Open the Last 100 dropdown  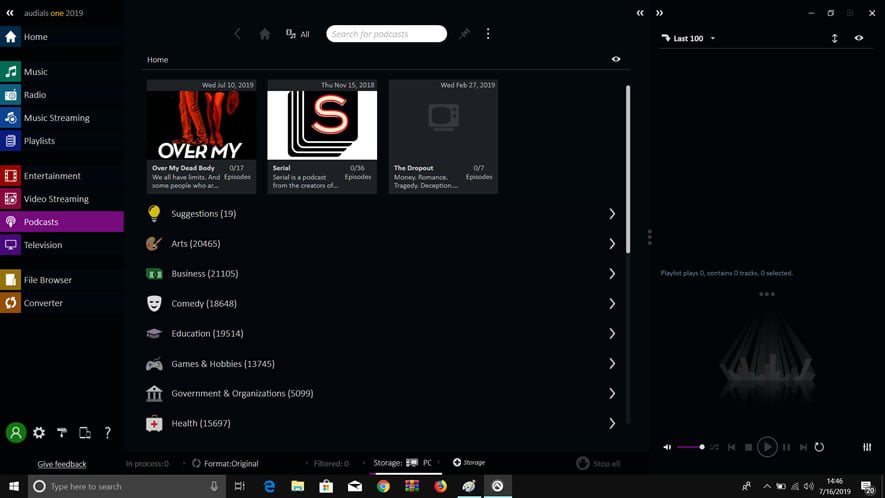coord(692,39)
